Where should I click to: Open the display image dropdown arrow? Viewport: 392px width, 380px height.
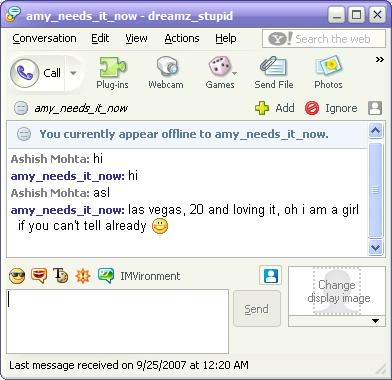(x=375, y=321)
